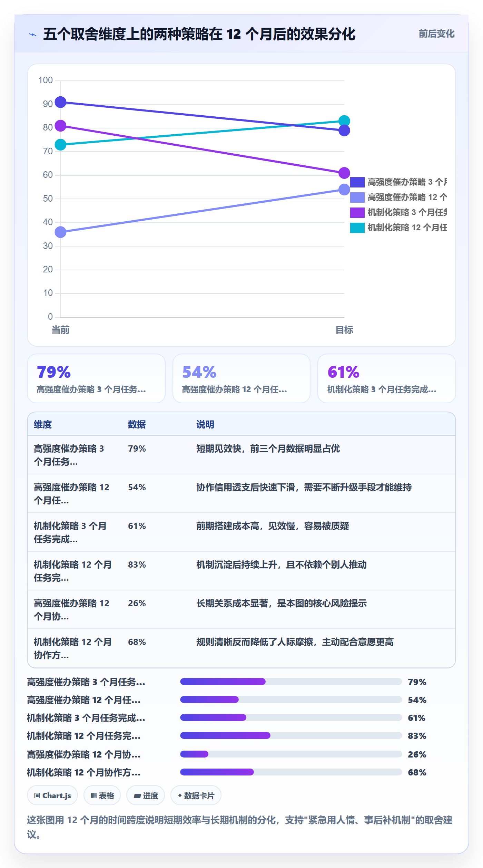Click the lightning icon beside the title

coord(33,35)
